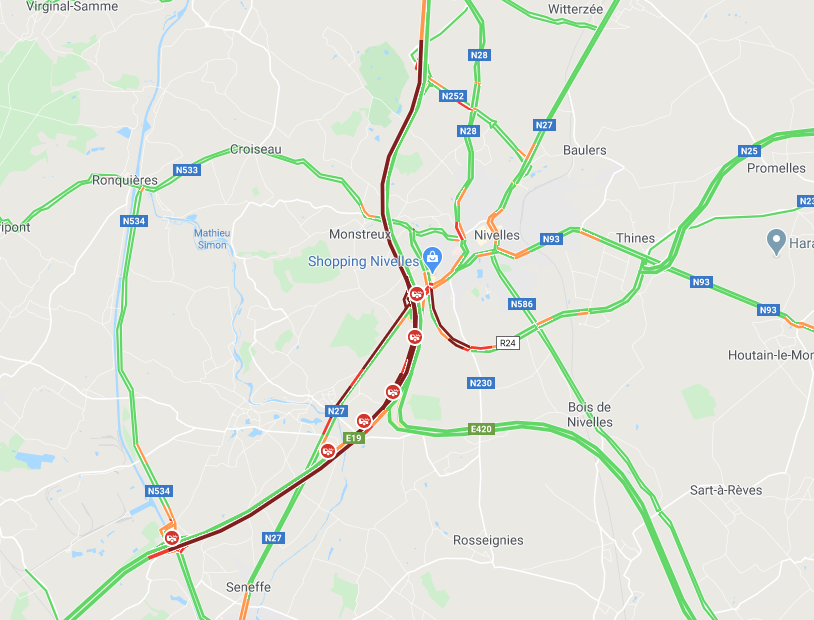Click the Shopping Nivelles shopping bag marker
814x620 pixels.
432,259
